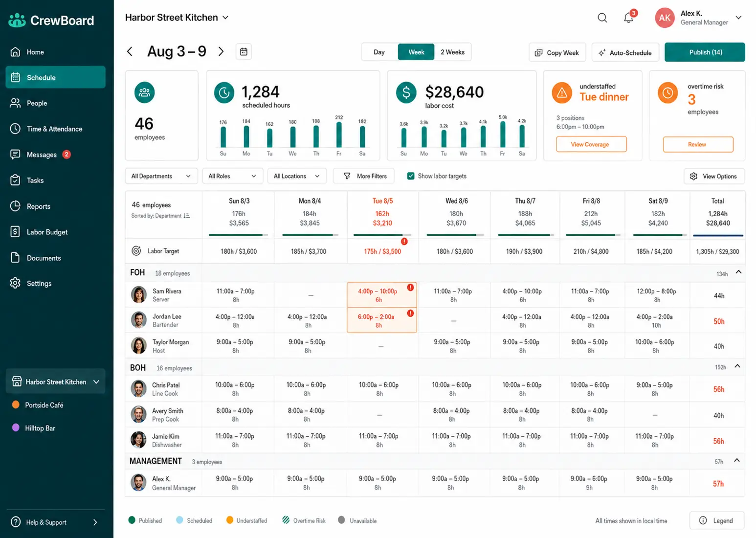Click Publish (14) button
756x538 pixels.
tap(705, 52)
